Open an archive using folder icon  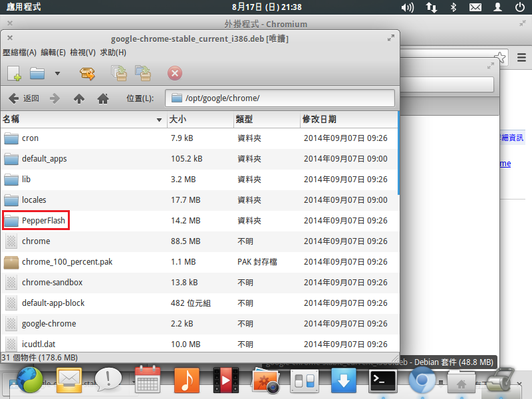[37, 73]
